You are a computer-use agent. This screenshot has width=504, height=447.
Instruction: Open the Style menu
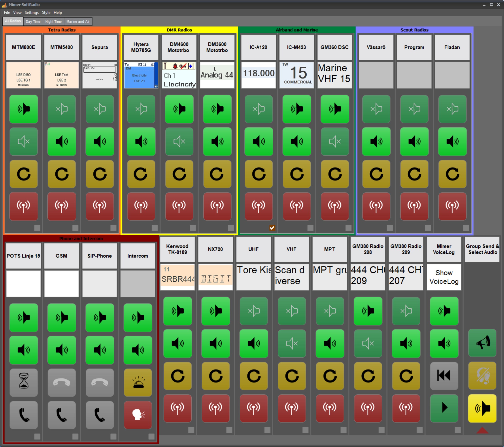click(x=46, y=13)
